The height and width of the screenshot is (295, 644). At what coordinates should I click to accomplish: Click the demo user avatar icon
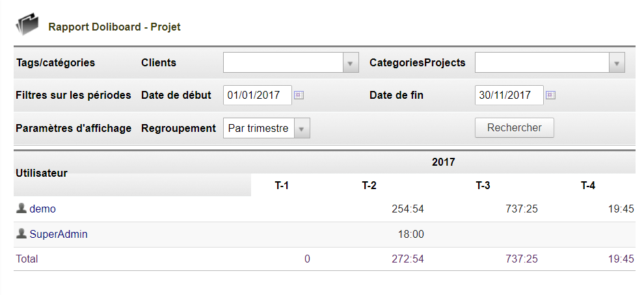[21, 209]
